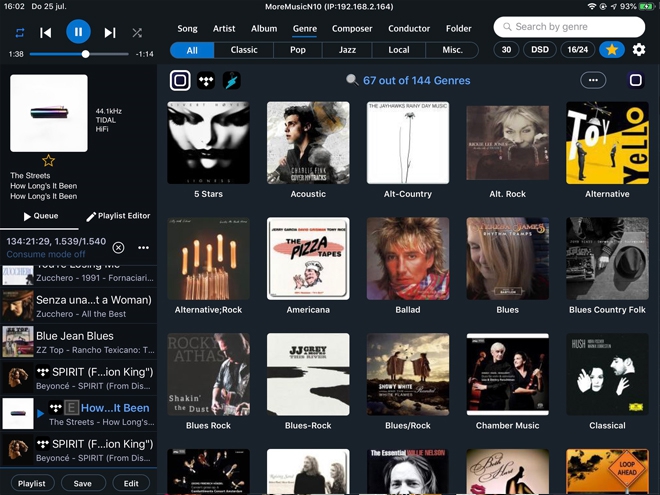Focus the Search by genre field

pyautogui.click(x=569, y=27)
